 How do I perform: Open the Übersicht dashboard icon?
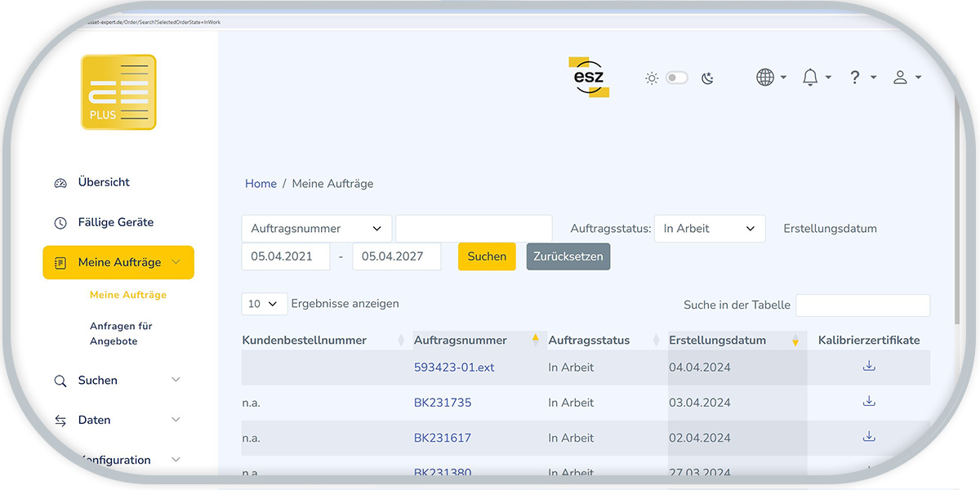coord(60,182)
